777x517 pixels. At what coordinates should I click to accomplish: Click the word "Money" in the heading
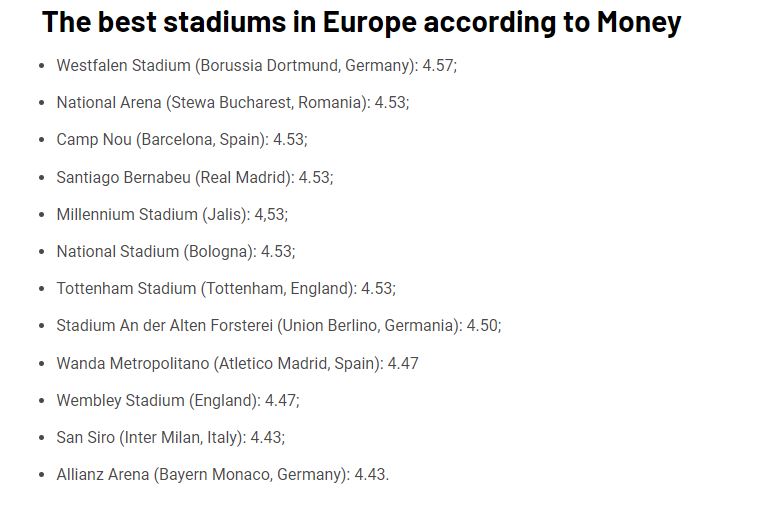tap(639, 22)
